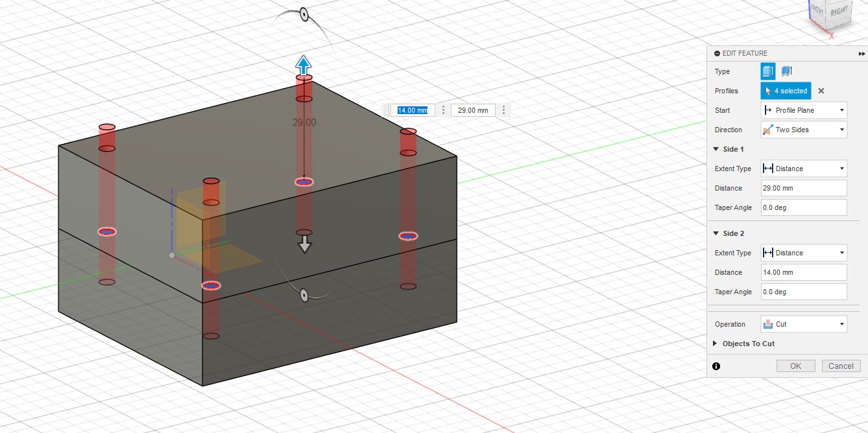Select the Thin Extrude type icon
Screen dimensions: 868x433
pyautogui.click(x=786, y=71)
